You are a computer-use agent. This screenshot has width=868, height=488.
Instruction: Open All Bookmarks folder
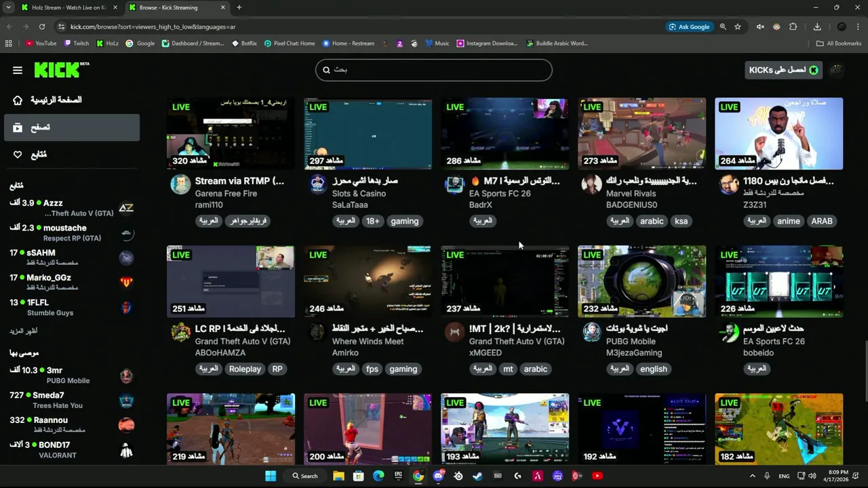point(839,43)
